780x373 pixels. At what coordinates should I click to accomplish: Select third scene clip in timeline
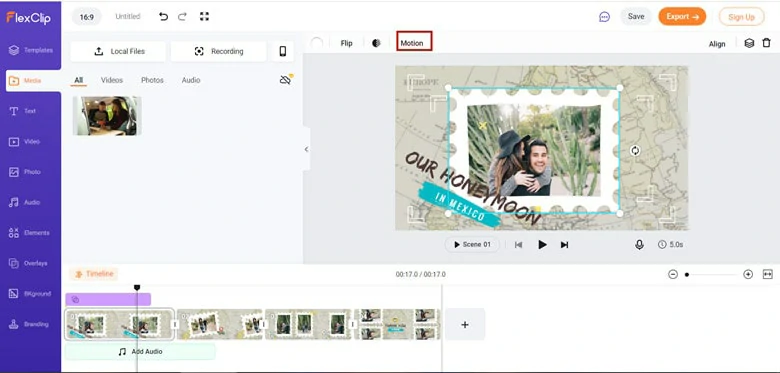pos(308,325)
